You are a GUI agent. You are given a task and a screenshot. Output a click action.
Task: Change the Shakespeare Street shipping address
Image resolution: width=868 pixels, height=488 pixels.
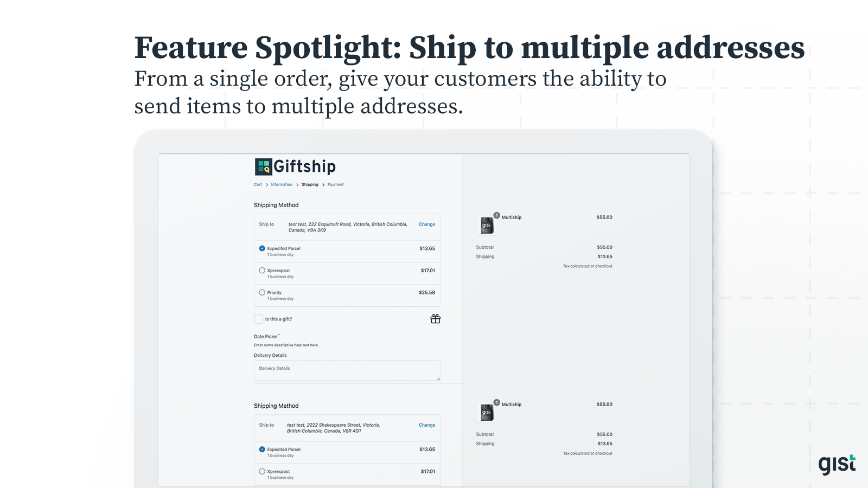tap(426, 425)
